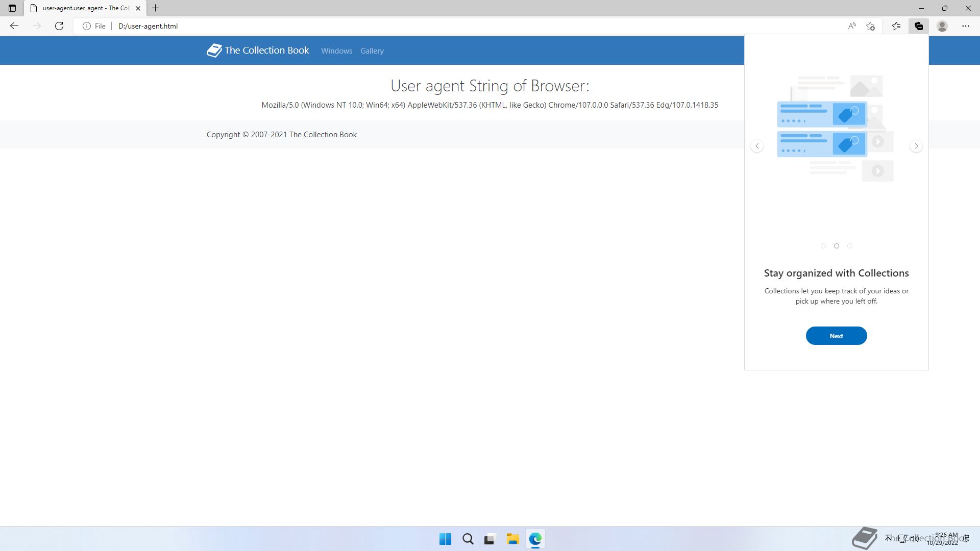Select third carousel page dot
This screenshot has height=551, width=980.
(x=850, y=246)
